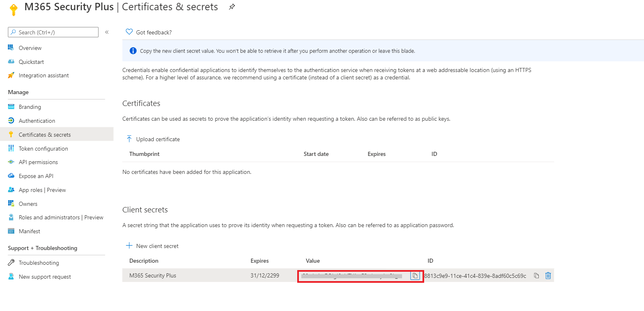This screenshot has width=644, height=311.
Task: Click the info icon in banner
Action: 133,51
